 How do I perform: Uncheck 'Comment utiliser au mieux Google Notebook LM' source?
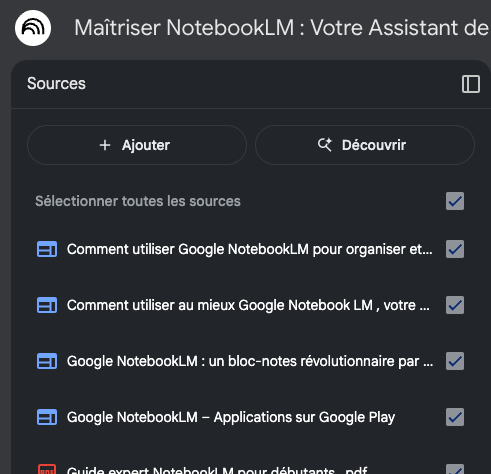point(455,305)
